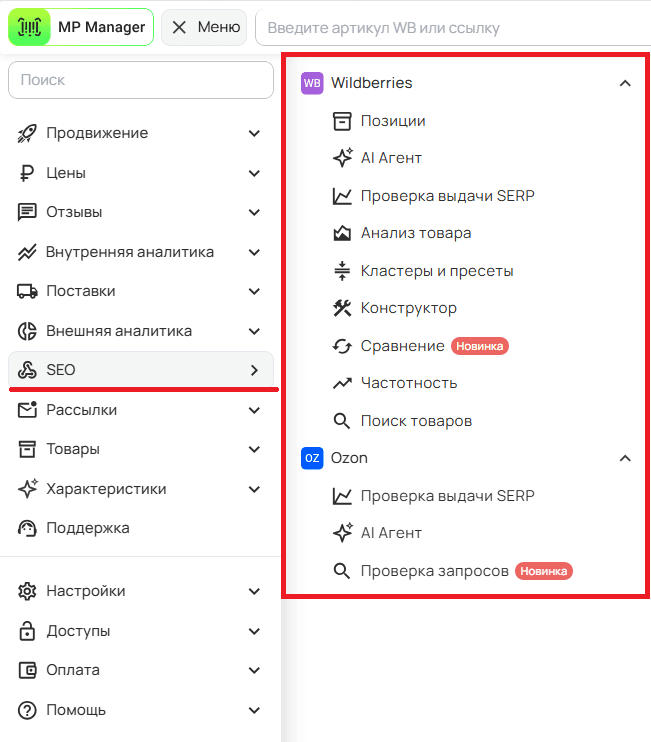The width and height of the screenshot is (651, 742).
Task: Expand the Внешняя аналитика chevron
Action: click(x=254, y=331)
